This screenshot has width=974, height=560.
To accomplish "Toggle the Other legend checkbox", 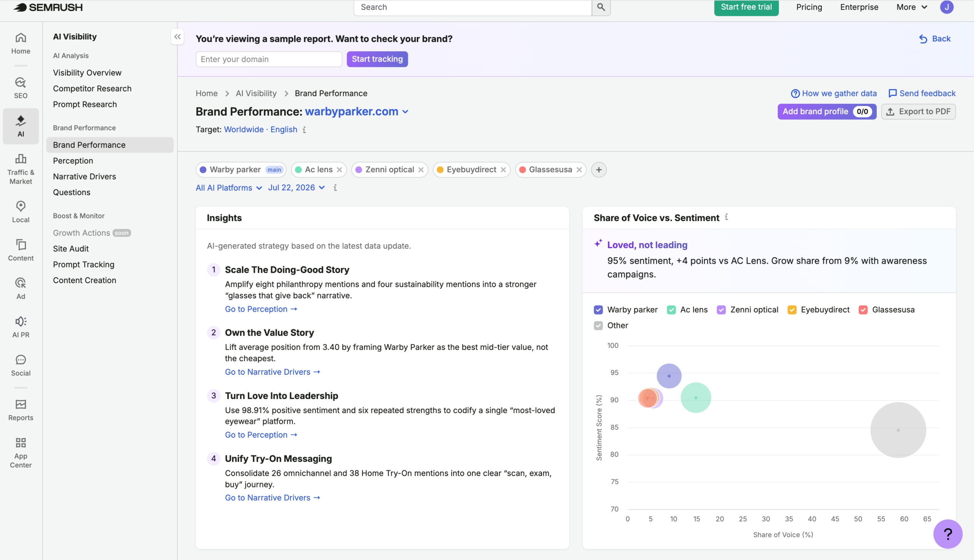I will [598, 326].
